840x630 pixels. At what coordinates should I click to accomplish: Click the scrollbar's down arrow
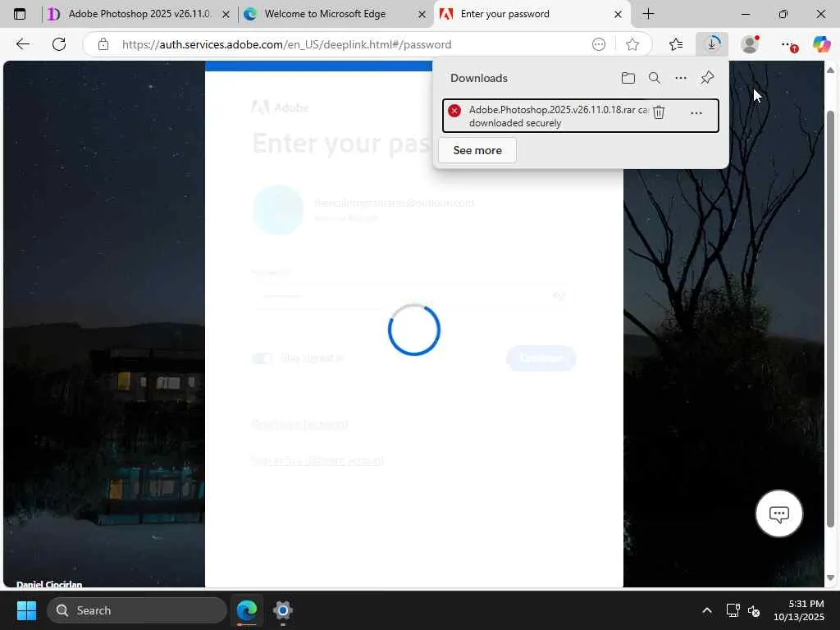click(x=830, y=578)
